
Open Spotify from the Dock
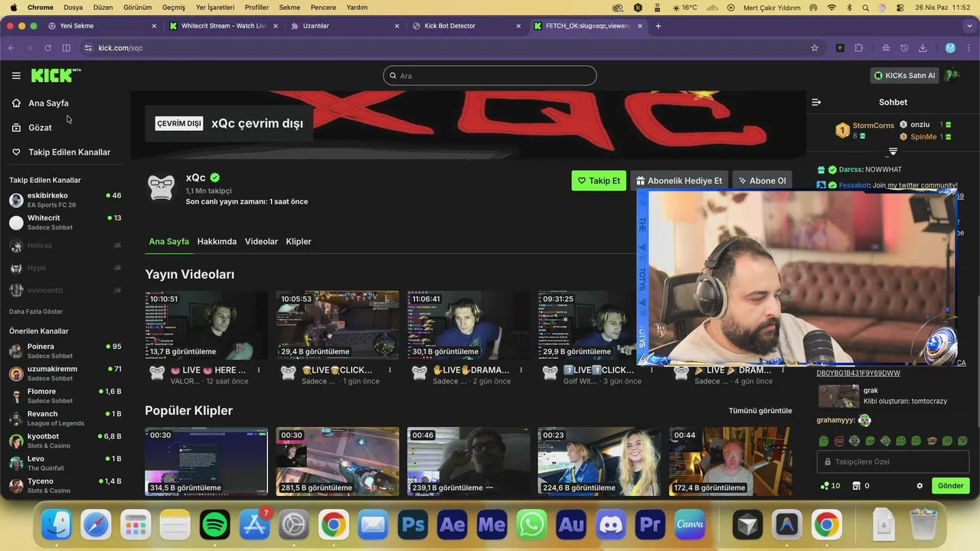214,525
